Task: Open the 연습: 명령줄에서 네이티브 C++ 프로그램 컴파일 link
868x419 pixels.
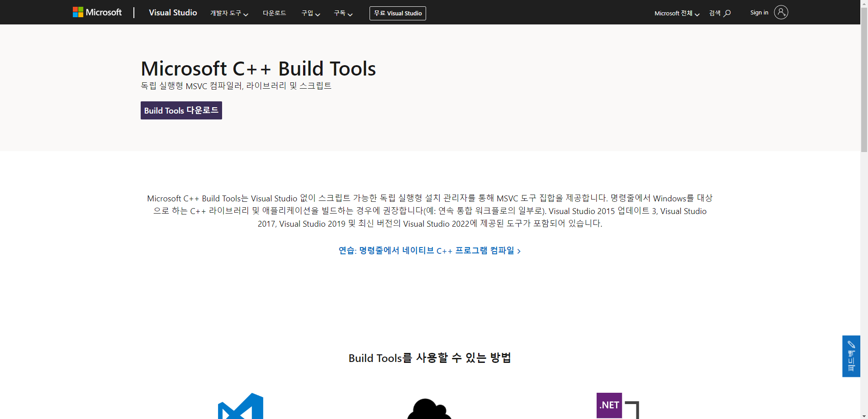Action: coord(430,251)
